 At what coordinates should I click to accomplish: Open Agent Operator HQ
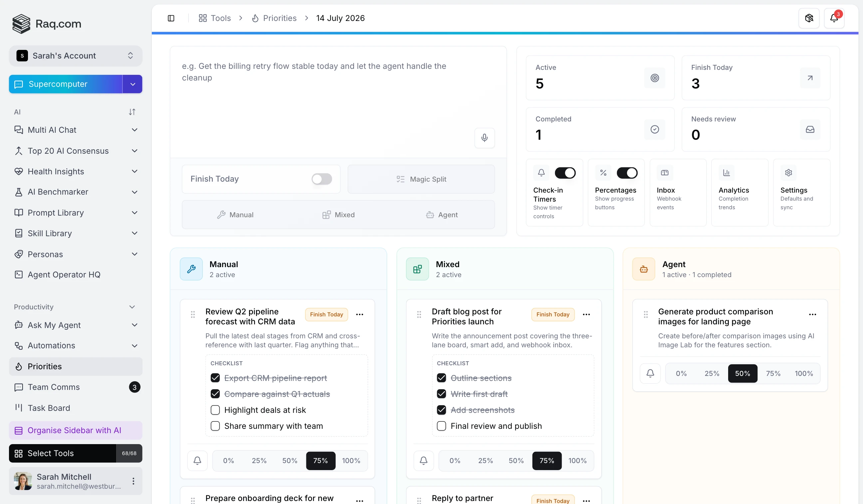[x=75, y=275]
